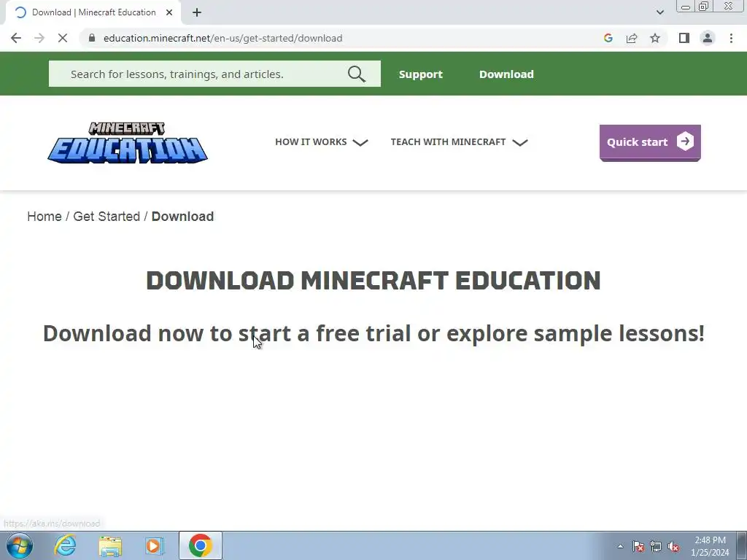Click the Support link in the green bar
Viewport: 747px width, 560px height.
tap(421, 74)
